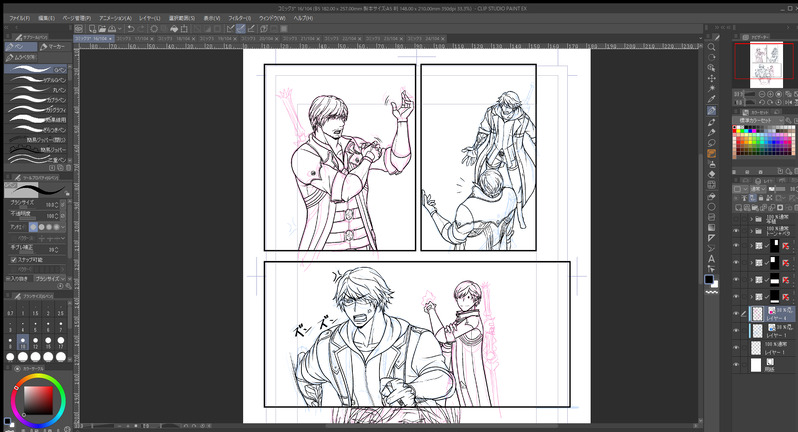Viewport: 798px width, 432px height.
Task: Choose the Gペン brush preset
Action: (36, 69)
